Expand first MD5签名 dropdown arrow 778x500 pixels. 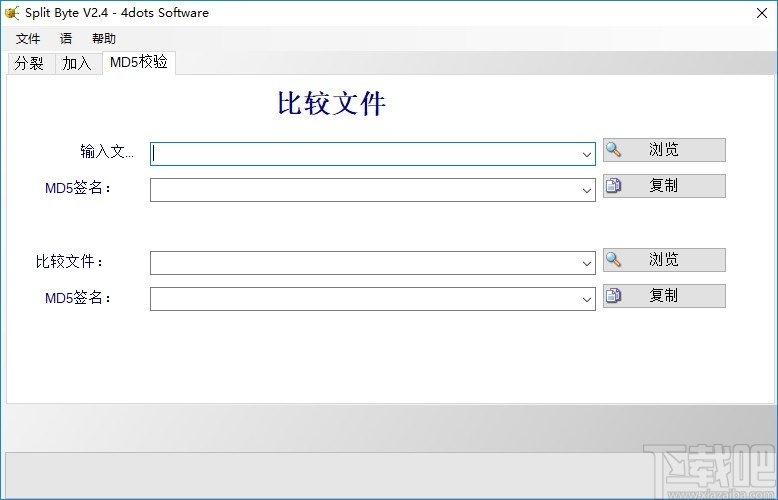point(586,190)
